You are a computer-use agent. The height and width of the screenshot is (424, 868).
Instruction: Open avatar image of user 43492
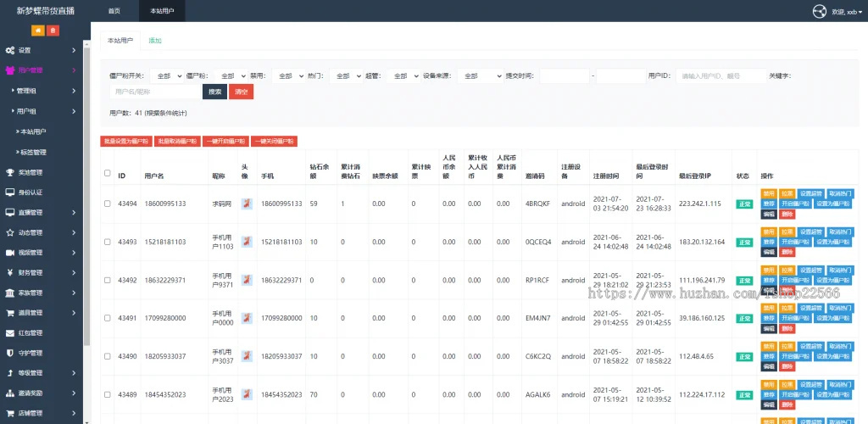[x=247, y=280]
